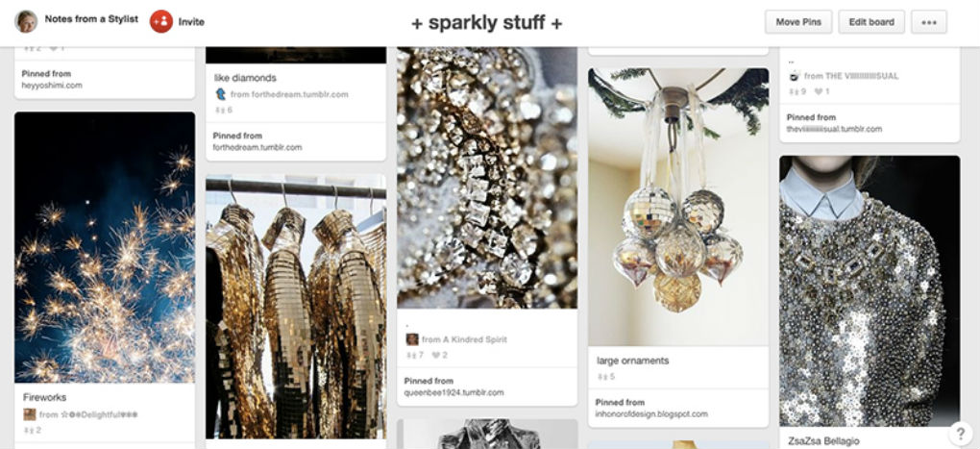
Task: Click the forthedream pinner avatar icon
Action: (x=221, y=94)
